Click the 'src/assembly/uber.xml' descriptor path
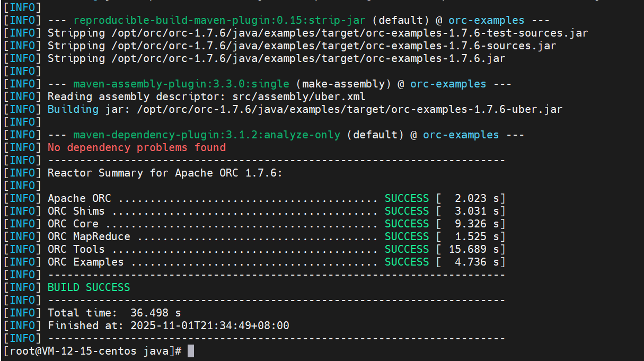Viewport: 644px width, 361px height. click(x=299, y=96)
